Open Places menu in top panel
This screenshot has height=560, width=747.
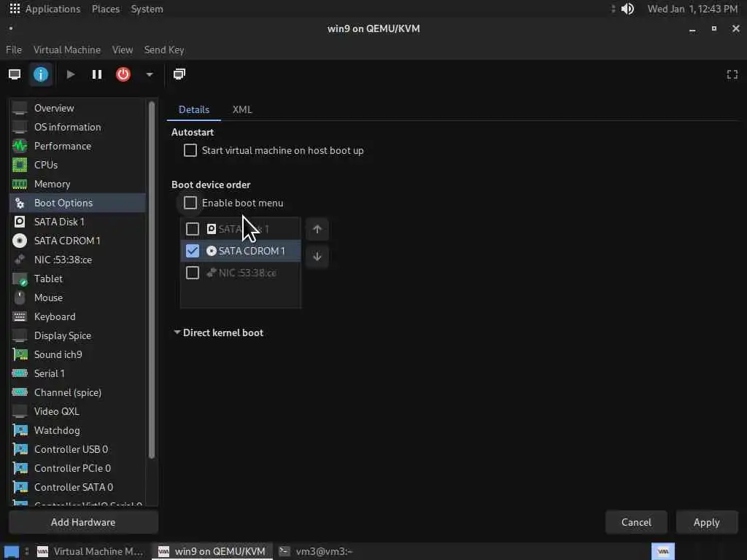click(x=106, y=9)
